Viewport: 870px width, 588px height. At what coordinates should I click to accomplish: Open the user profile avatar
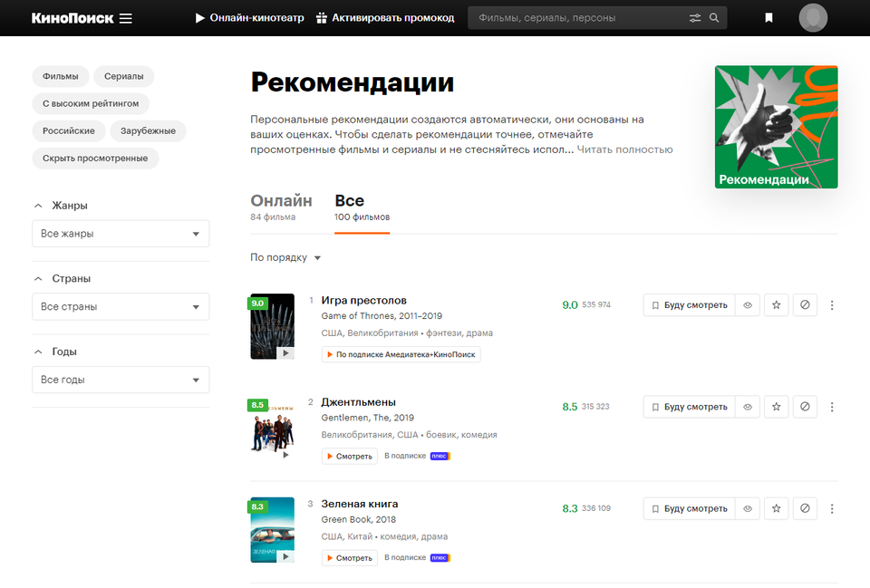point(814,18)
